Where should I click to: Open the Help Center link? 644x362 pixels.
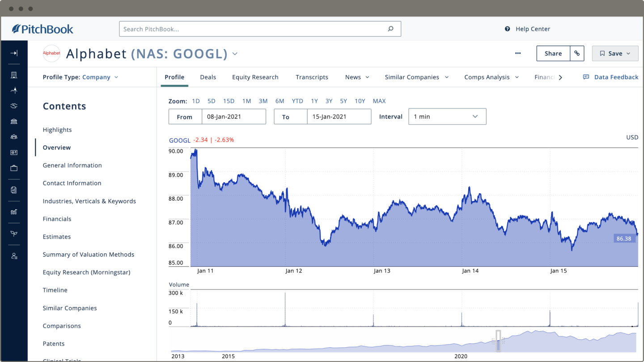click(x=528, y=29)
